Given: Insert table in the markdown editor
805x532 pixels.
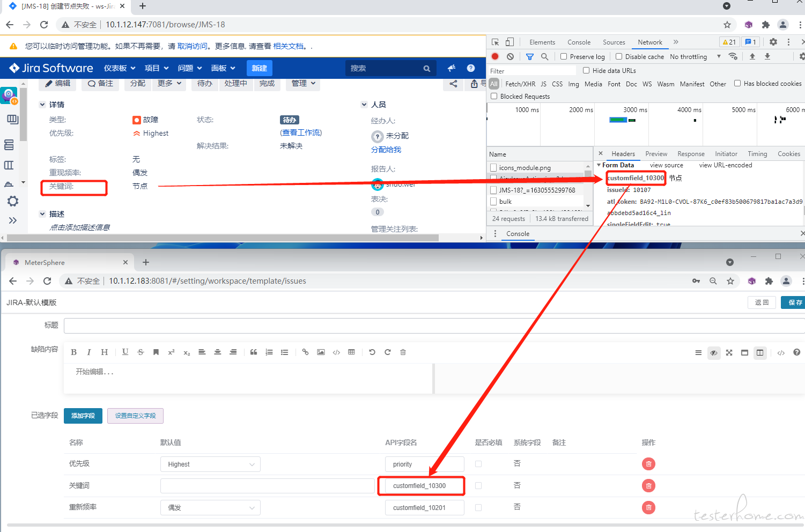Looking at the screenshot, I should (x=351, y=352).
